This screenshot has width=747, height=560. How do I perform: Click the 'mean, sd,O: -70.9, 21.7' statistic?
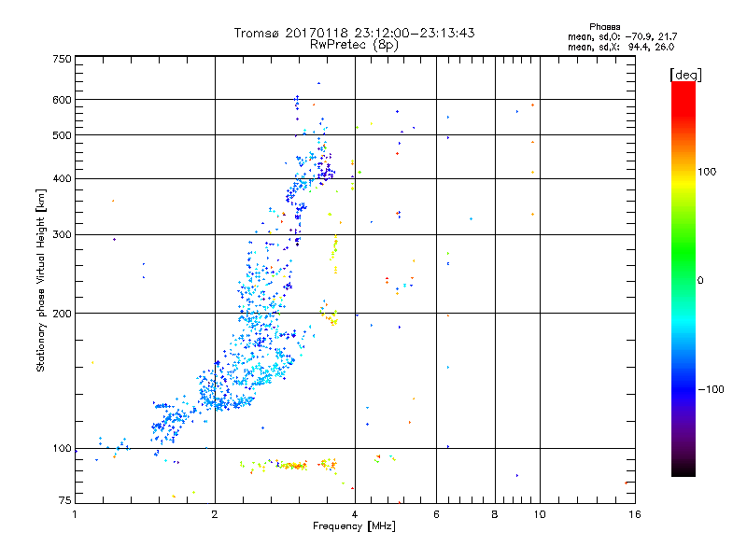[622, 36]
